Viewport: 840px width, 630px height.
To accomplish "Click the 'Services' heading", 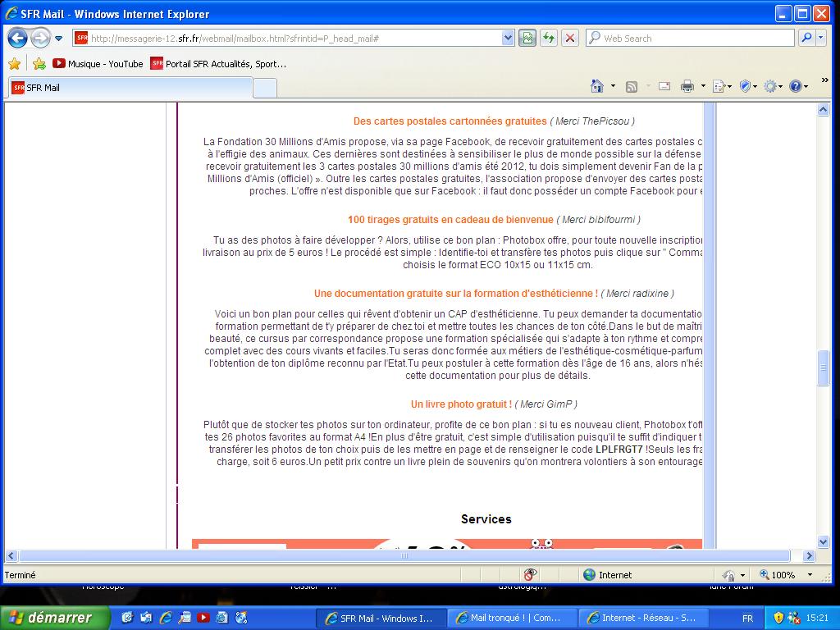I will pyautogui.click(x=486, y=519).
